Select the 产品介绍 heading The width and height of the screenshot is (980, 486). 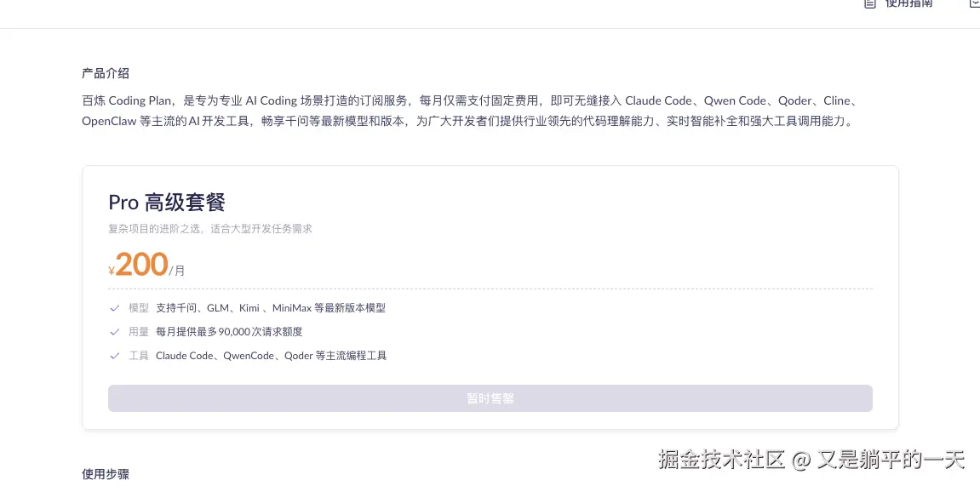[x=106, y=73]
